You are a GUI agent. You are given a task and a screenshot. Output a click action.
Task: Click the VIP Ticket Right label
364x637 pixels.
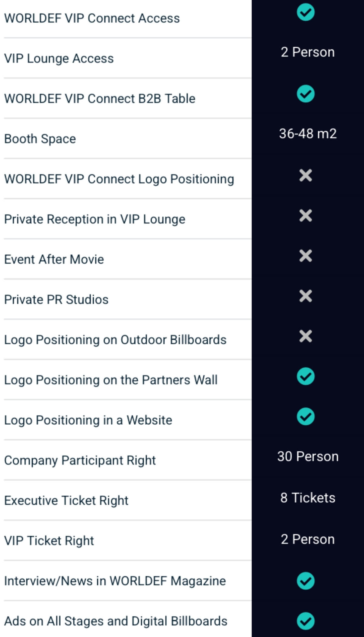pos(49,541)
